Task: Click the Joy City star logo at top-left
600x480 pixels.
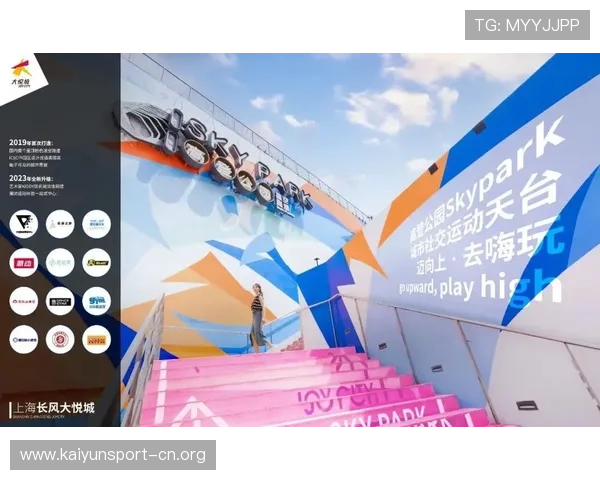Action: pos(21,73)
